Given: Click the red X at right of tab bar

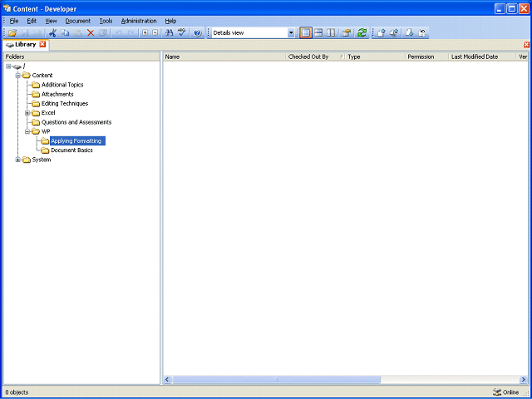Looking at the screenshot, I should pyautogui.click(x=526, y=44).
